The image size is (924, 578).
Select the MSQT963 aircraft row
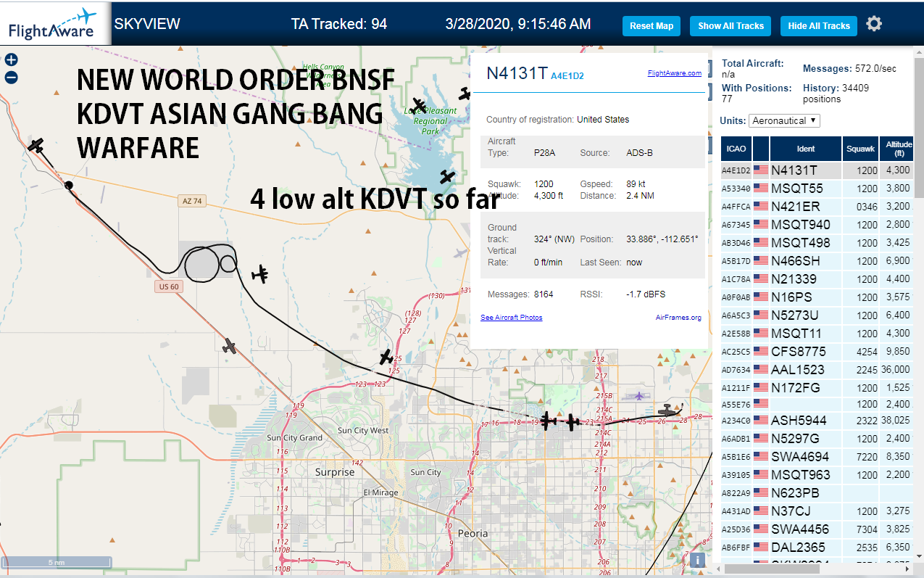(817, 475)
